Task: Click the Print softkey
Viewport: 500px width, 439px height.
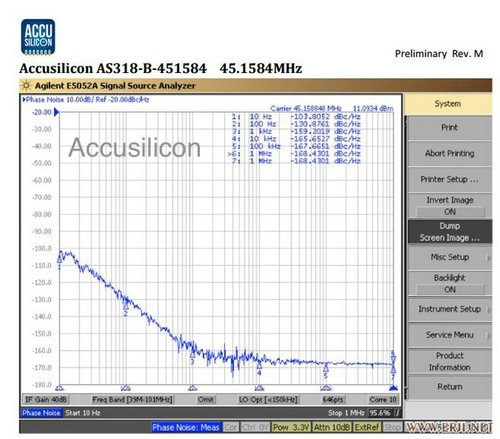Action: click(x=449, y=128)
